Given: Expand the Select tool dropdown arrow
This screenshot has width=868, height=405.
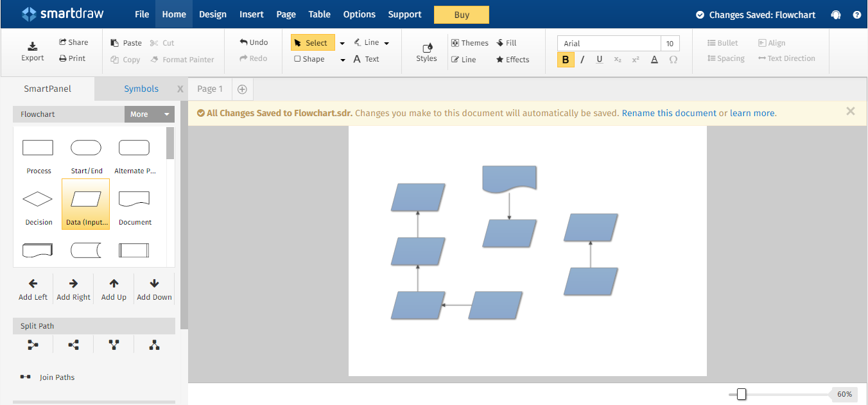Looking at the screenshot, I should click(x=342, y=43).
